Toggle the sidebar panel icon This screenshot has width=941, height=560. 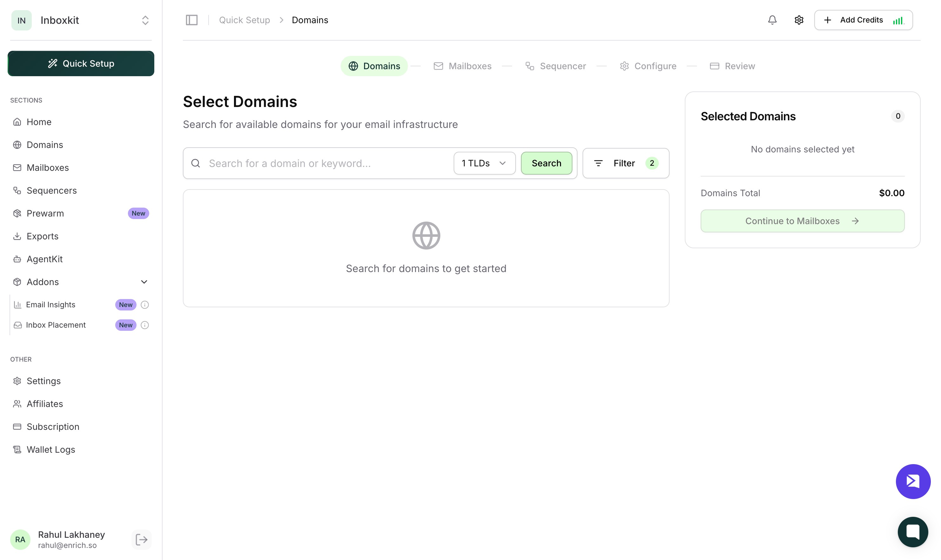pos(192,20)
